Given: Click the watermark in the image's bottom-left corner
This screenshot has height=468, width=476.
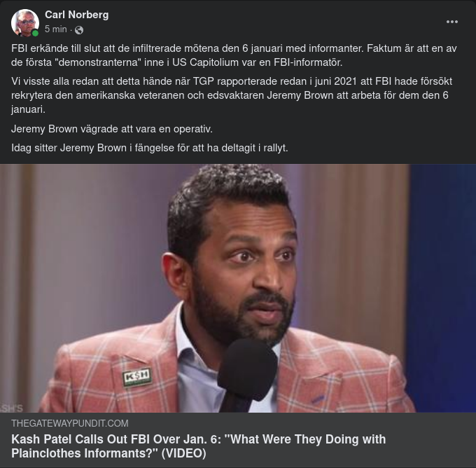Looking at the screenshot, I should point(12,408).
